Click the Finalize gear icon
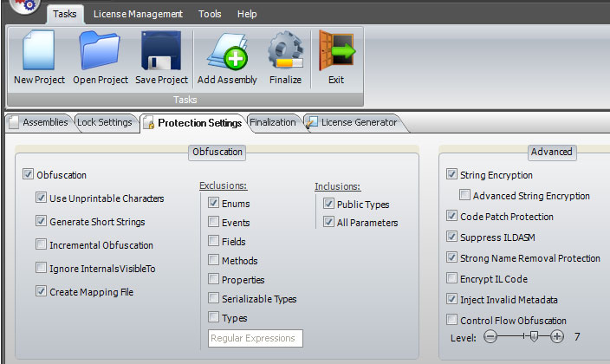Screen dimensions: 610x364 point(285,50)
